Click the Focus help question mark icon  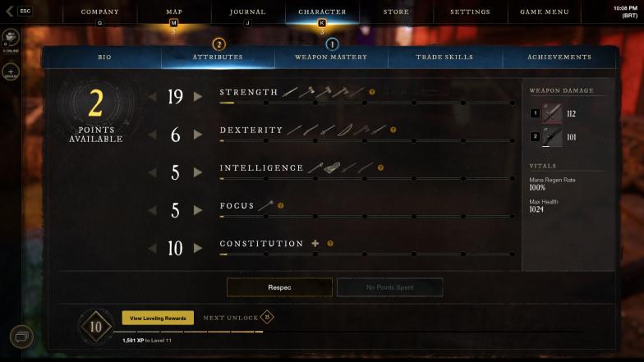(281, 205)
